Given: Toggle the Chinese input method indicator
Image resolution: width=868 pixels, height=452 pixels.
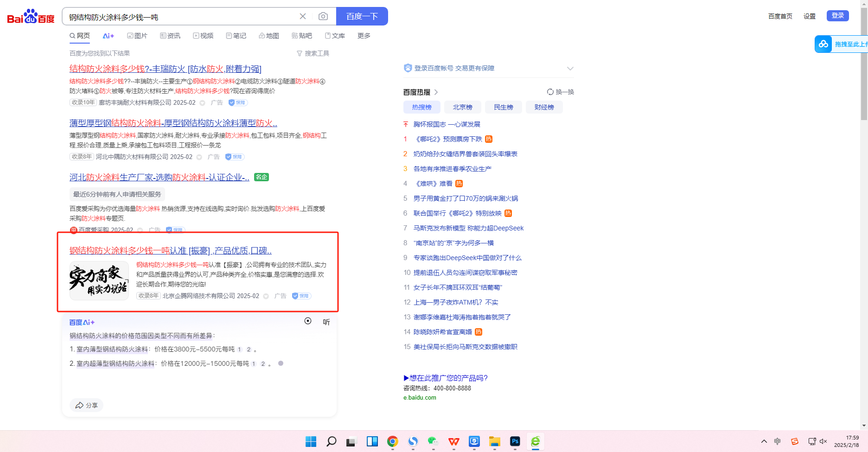Looking at the screenshot, I should click(778, 441).
